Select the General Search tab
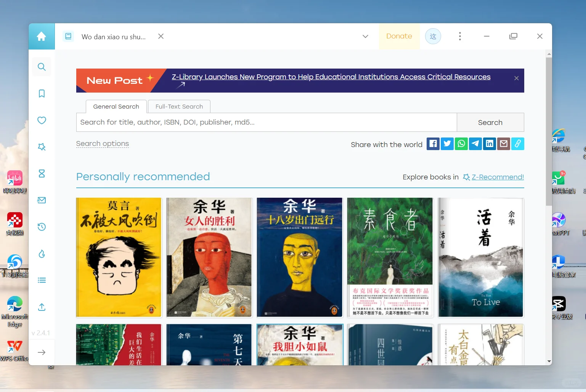 click(116, 107)
